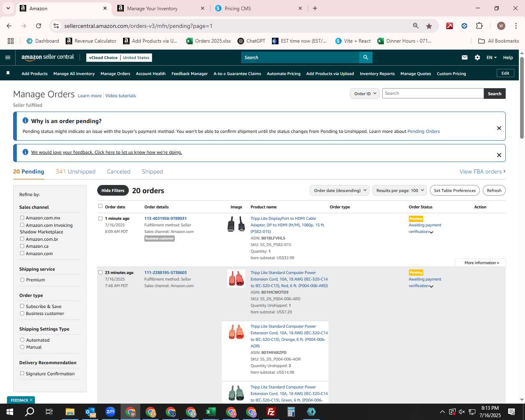Click the Amazon Seller Central logo

tap(48, 57)
